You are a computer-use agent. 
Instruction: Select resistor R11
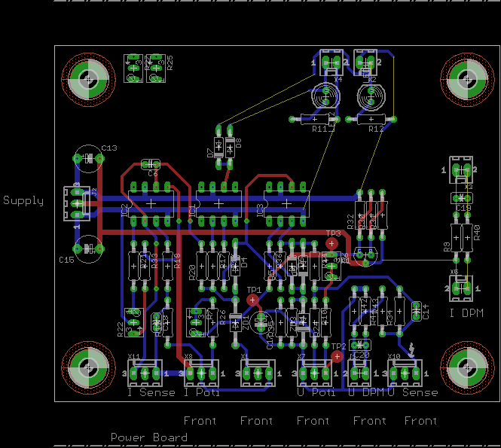point(314,120)
